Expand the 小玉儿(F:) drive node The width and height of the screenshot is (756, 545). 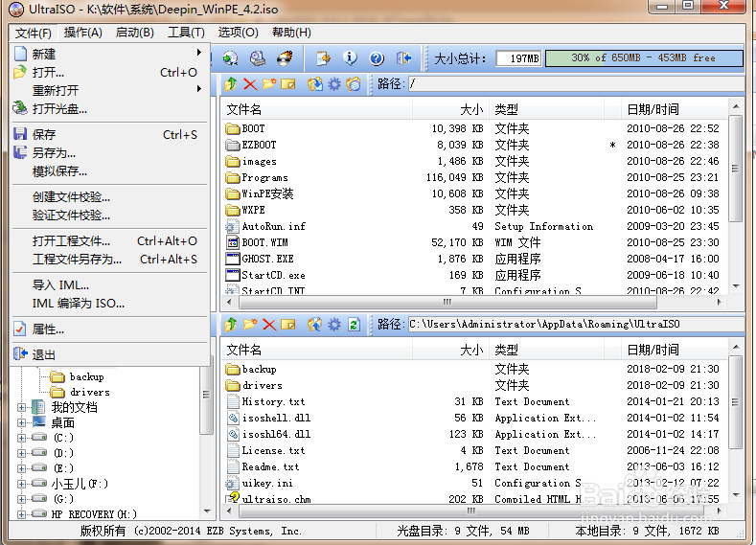coord(21,484)
